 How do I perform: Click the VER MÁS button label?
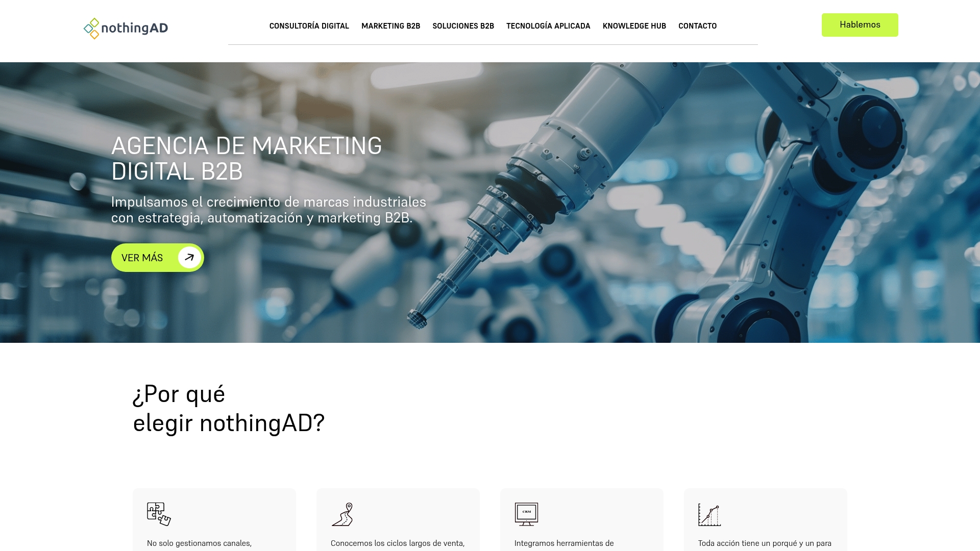pos(142,258)
